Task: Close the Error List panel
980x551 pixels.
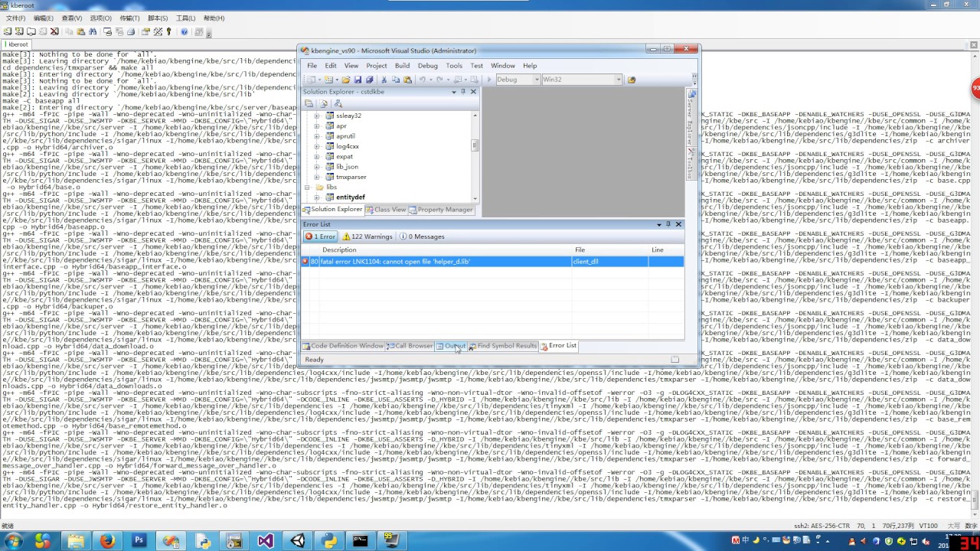Action: [678, 224]
